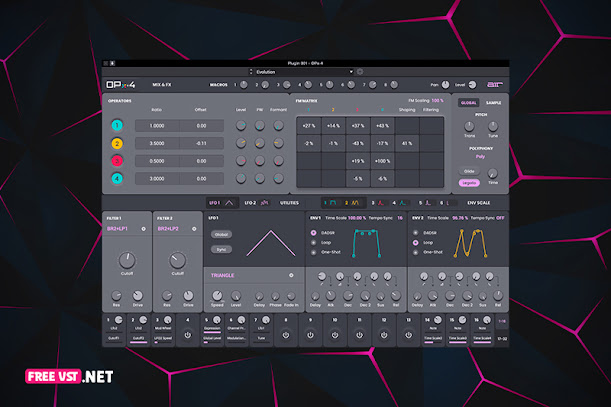Click the preset settings gear icon
The height and width of the screenshot is (407, 611).
[x=360, y=72]
